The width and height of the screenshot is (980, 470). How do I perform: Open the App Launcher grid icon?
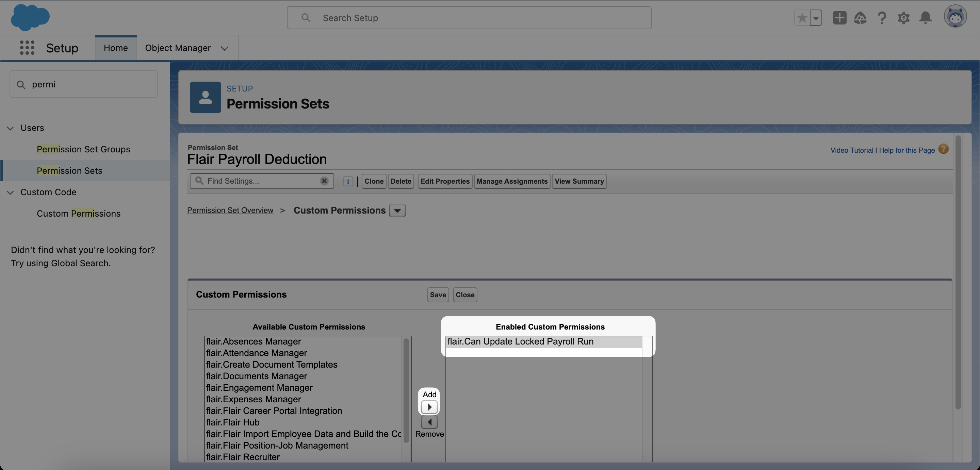click(27, 48)
